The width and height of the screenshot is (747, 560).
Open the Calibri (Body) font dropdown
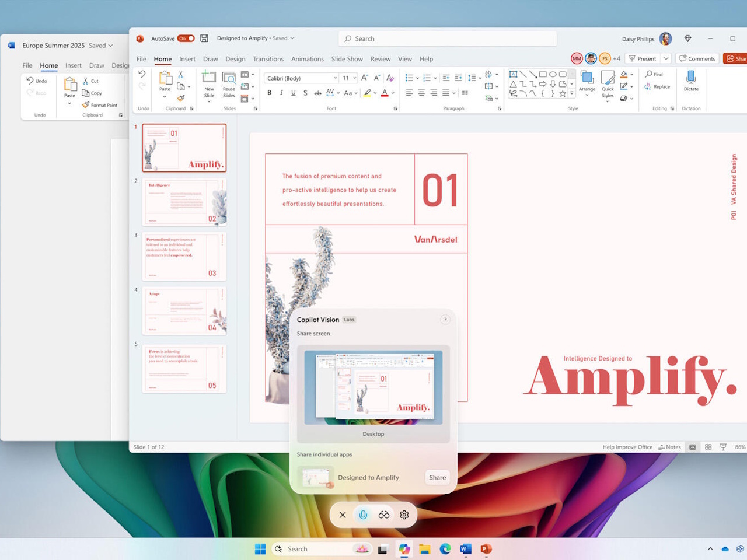click(336, 78)
